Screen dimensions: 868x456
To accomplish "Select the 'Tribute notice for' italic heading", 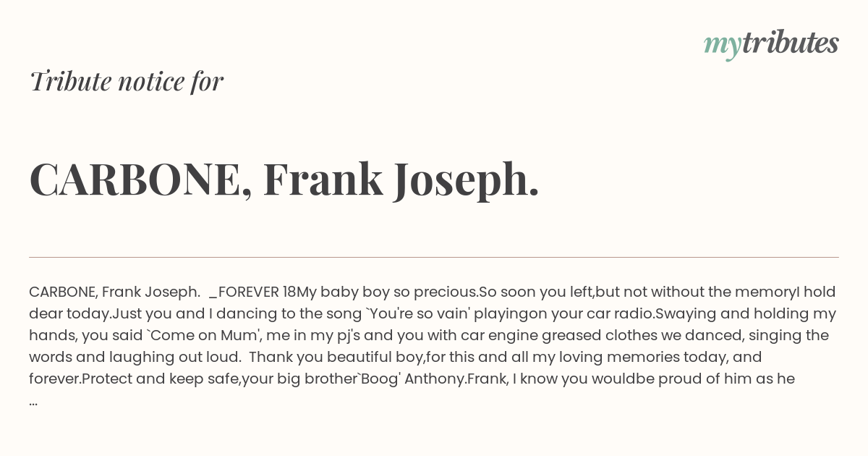I will [x=126, y=81].
